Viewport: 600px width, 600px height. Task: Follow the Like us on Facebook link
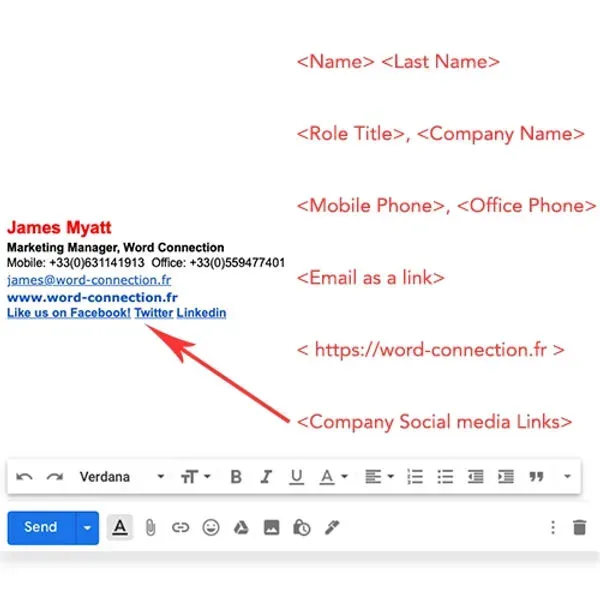pos(69,313)
